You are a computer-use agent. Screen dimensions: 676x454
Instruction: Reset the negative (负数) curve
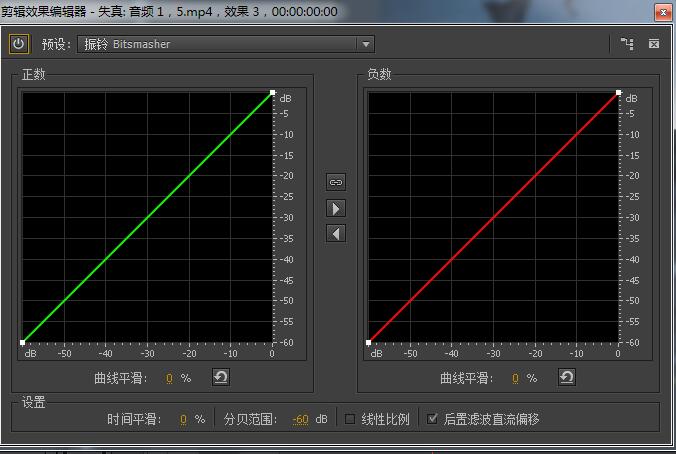point(567,377)
